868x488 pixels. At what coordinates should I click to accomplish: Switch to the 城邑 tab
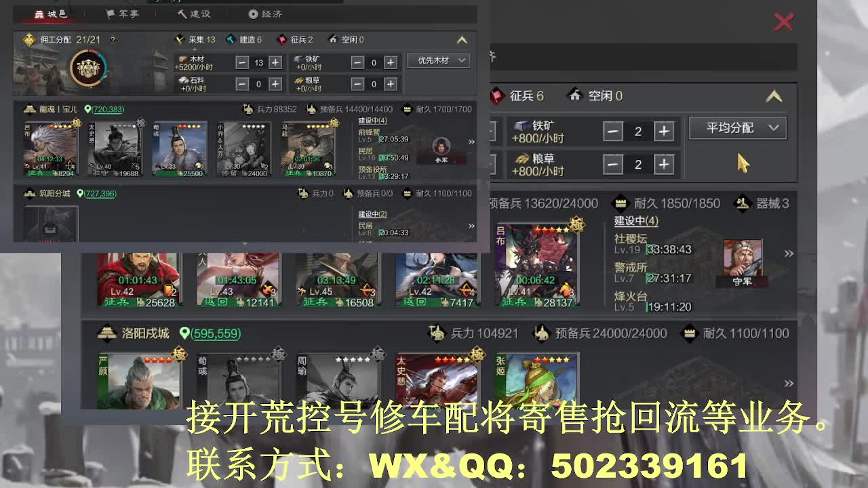(50, 14)
